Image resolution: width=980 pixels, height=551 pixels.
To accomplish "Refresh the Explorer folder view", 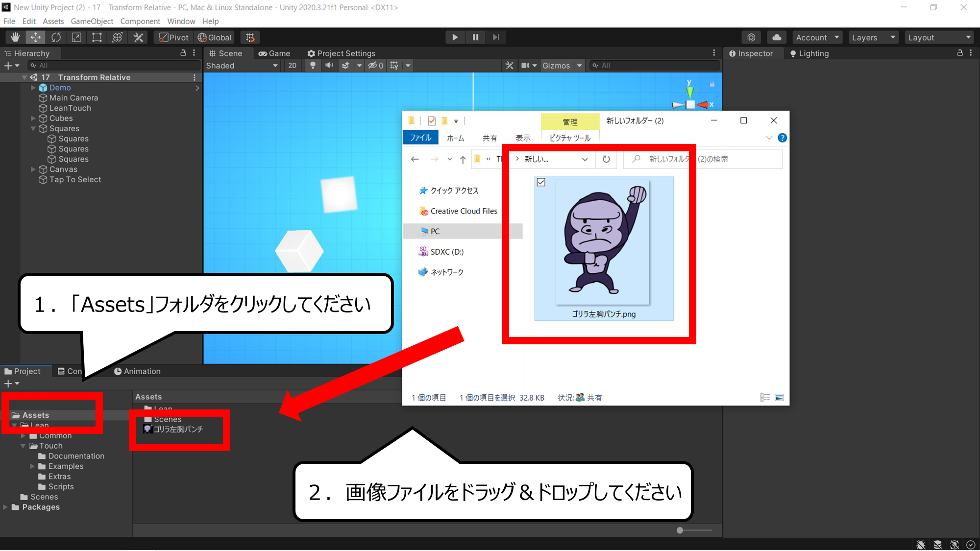I will tap(606, 159).
